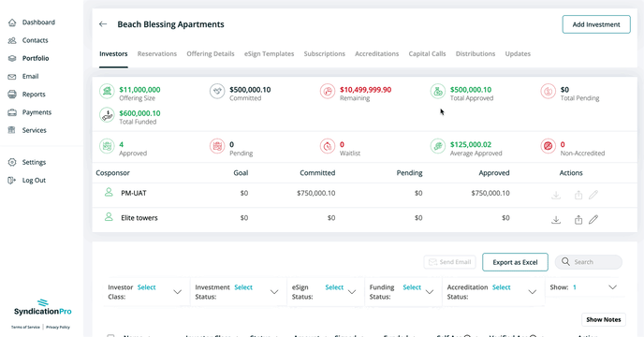Image resolution: width=644 pixels, height=337 pixels.
Task: Click the share icon in Elite towers row
Action: [x=578, y=220]
